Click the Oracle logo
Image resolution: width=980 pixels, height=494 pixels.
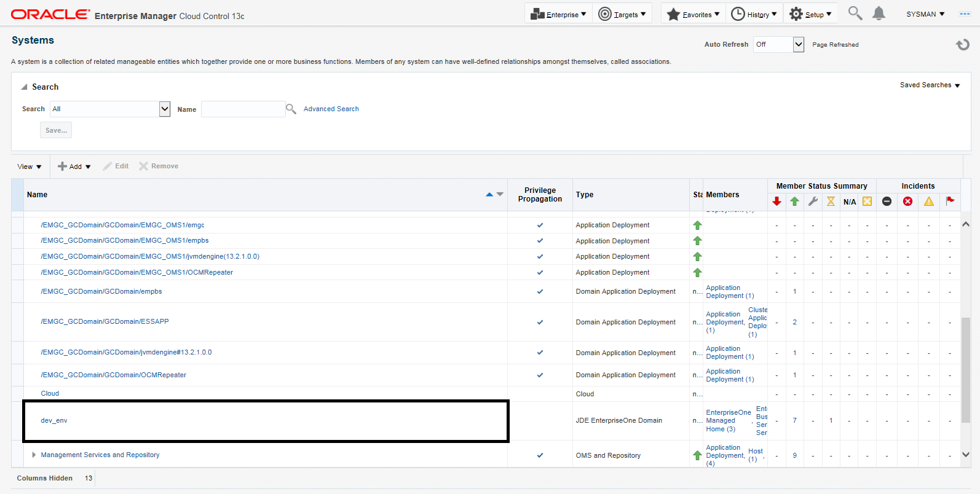tap(50, 14)
